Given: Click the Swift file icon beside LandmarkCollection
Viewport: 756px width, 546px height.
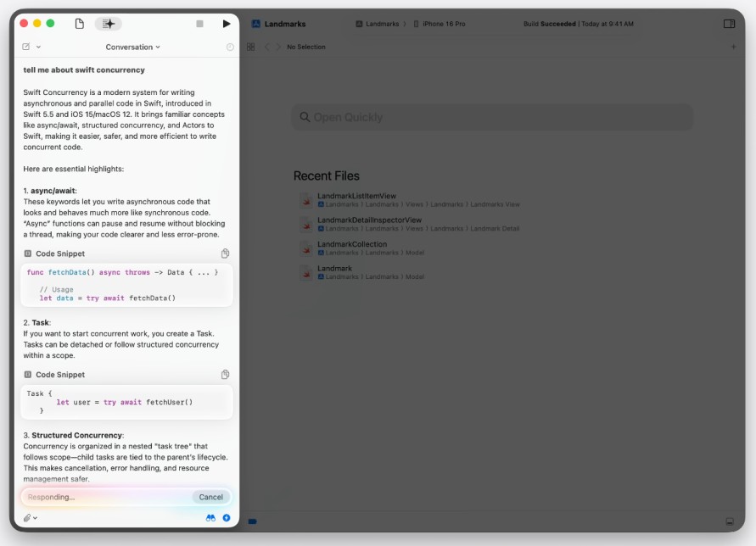Looking at the screenshot, I should [x=306, y=248].
